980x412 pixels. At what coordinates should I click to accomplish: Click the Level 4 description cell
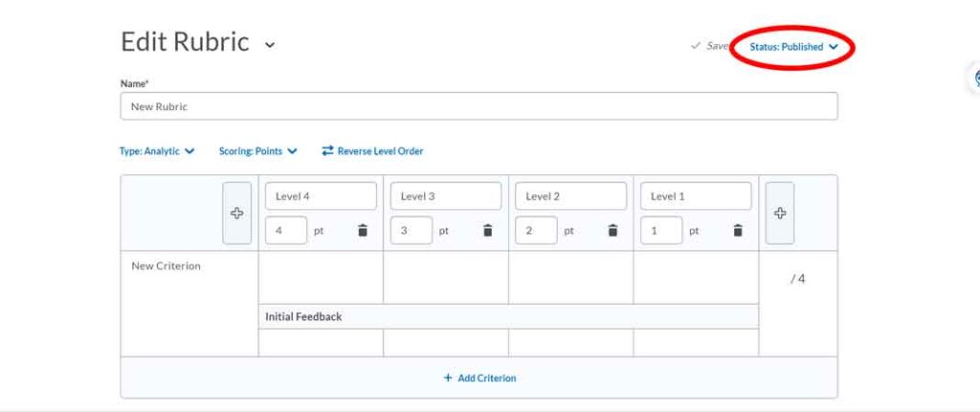point(321,278)
